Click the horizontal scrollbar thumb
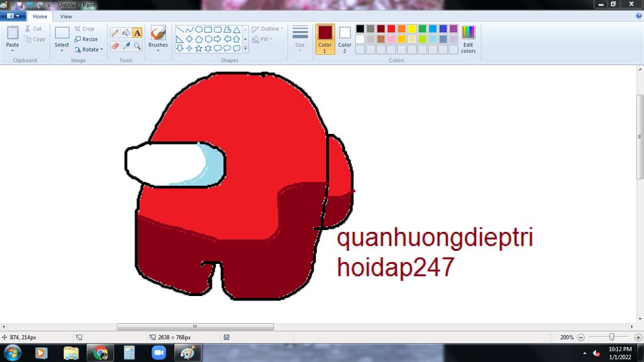This screenshot has height=362, width=644. click(195, 327)
